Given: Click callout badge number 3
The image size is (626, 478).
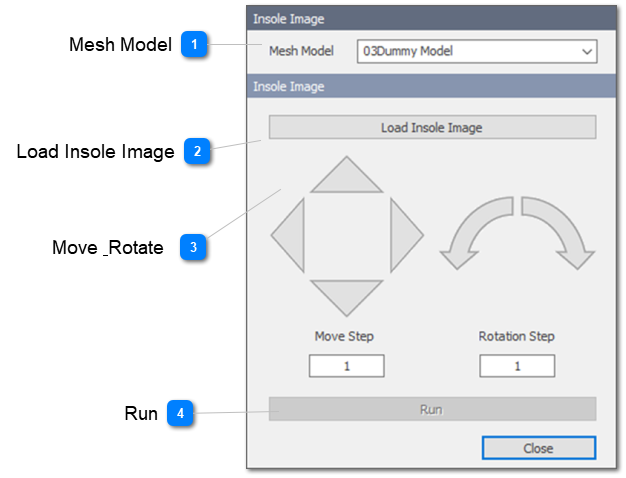Looking at the screenshot, I should point(193,247).
